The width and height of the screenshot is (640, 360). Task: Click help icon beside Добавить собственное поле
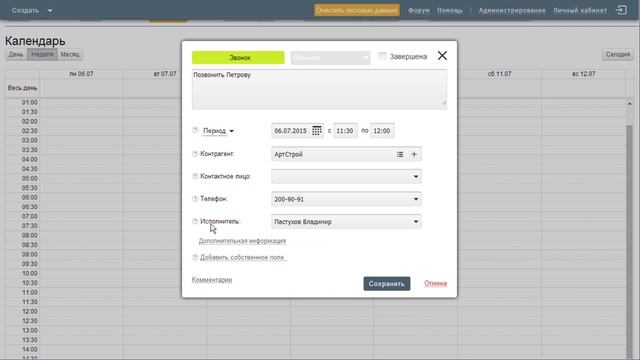195,258
